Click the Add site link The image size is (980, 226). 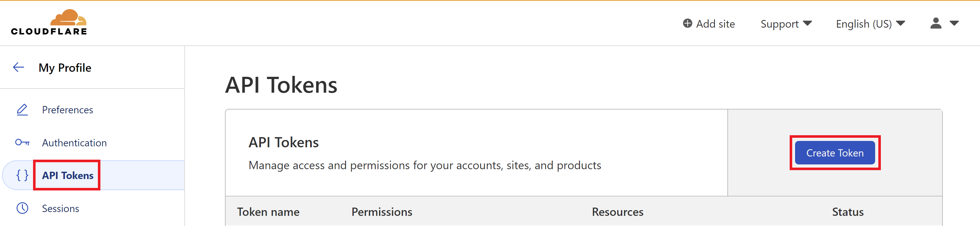(715, 23)
